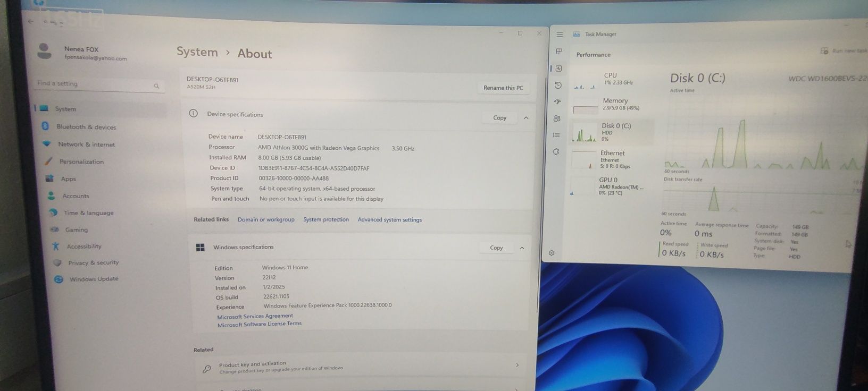Click System breadcrumb in header

[197, 52]
